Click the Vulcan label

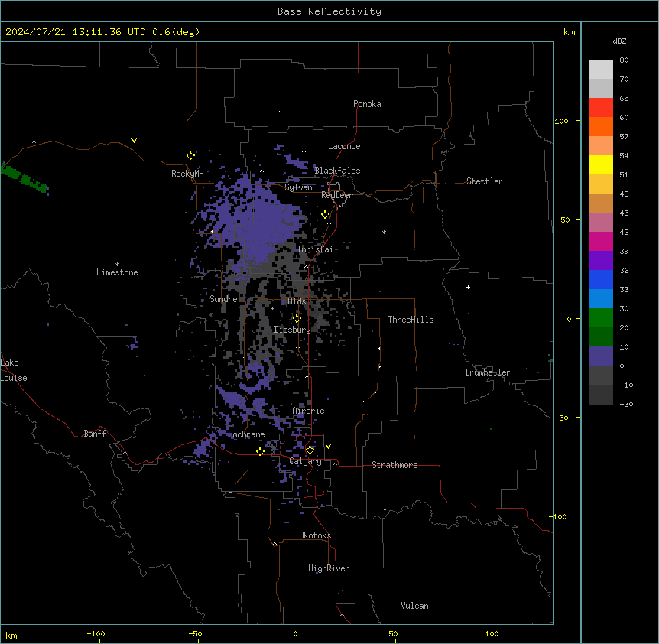tap(415, 606)
